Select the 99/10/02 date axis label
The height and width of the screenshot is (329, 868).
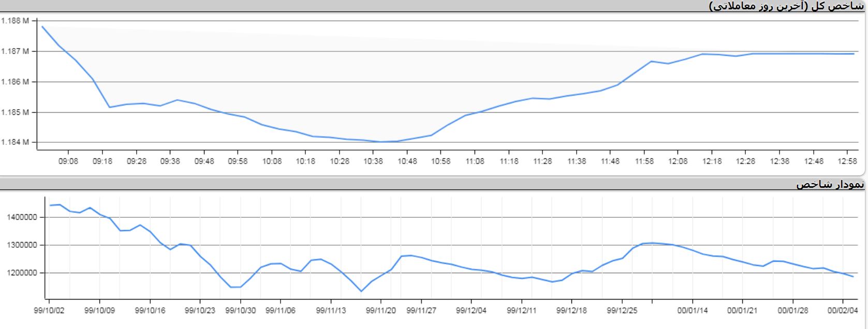point(49,310)
